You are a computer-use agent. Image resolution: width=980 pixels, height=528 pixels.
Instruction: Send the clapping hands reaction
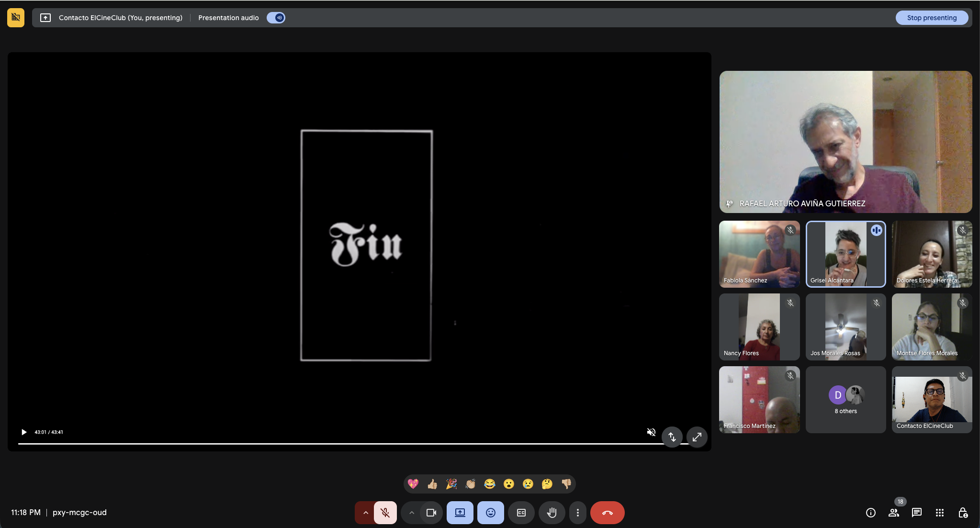471,483
